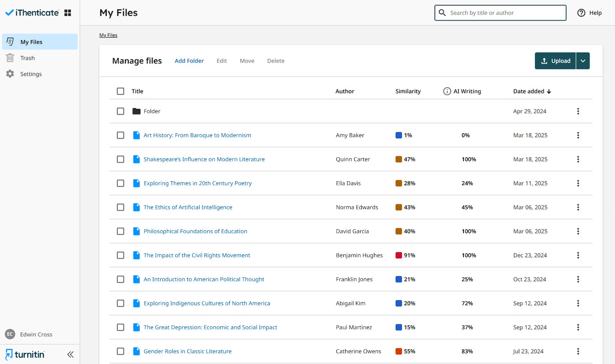Screen dimensions: 615x364
Task: Click the Trash icon in the sidebar
Action: (x=10, y=58)
